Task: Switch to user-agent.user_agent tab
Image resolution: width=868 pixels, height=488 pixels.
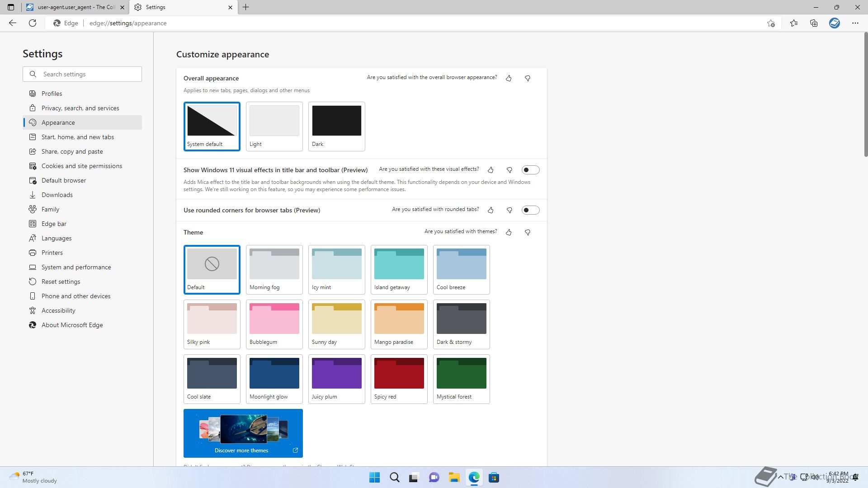Action: coord(76,7)
